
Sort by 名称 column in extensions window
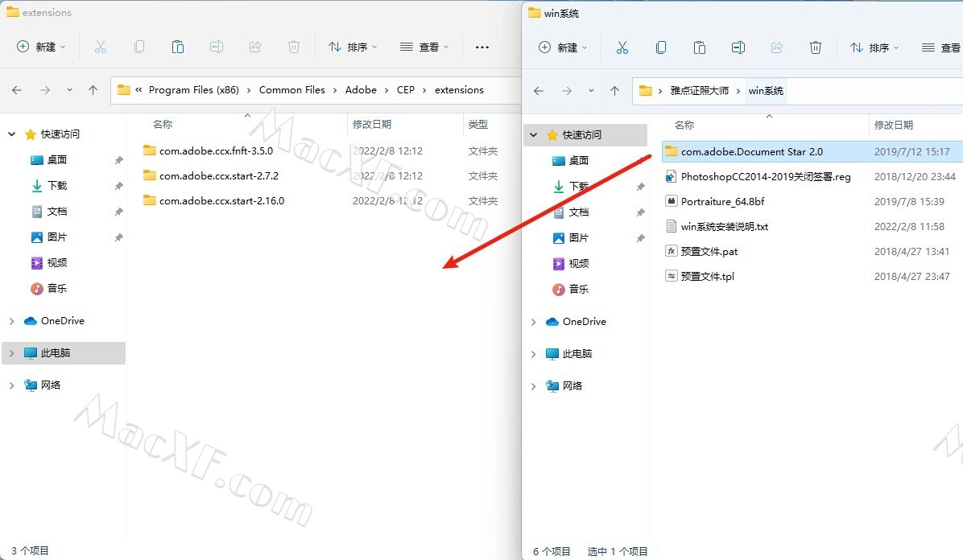coord(162,124)
